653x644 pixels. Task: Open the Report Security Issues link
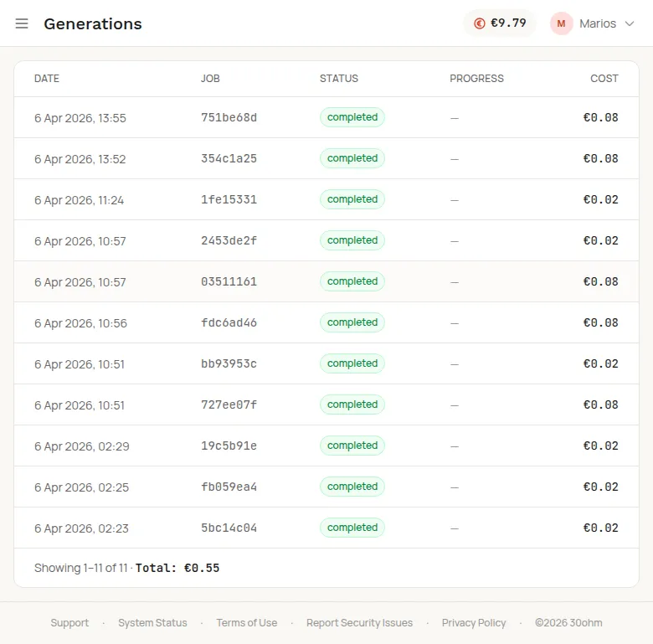pyautogui.click(x=359, y=623)
